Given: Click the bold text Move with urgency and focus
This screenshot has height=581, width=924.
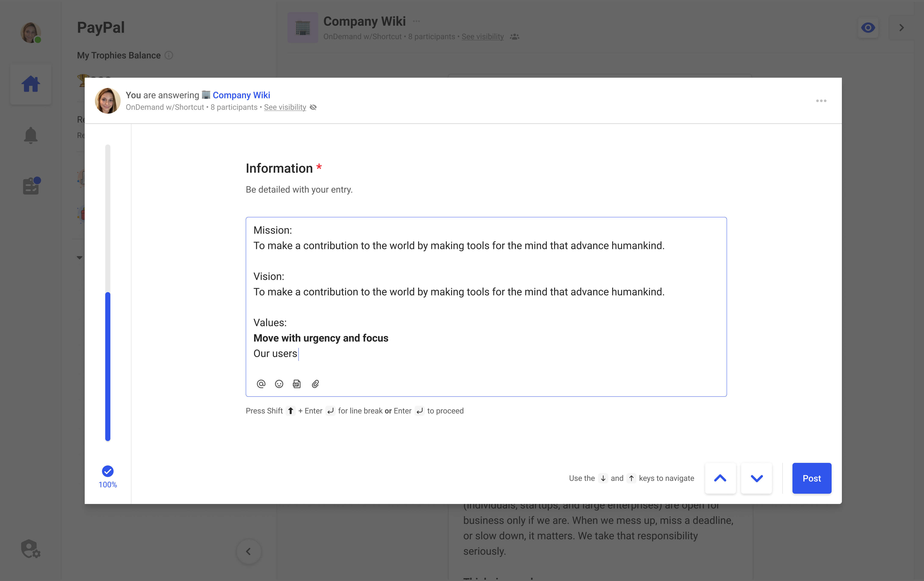Looking at the screenshot, I should (x=321, y=338).
